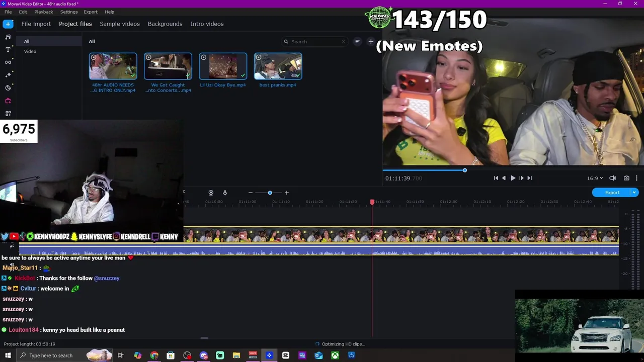
Task: Open Outlook from the taskbar
Action: pos(318,355)
